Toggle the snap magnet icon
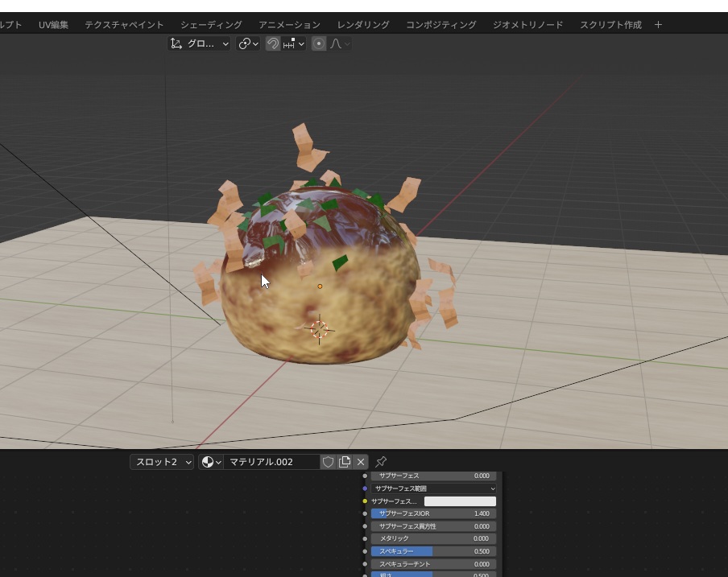The height and width of the screenshot is (577, 728). pos(273,43)
